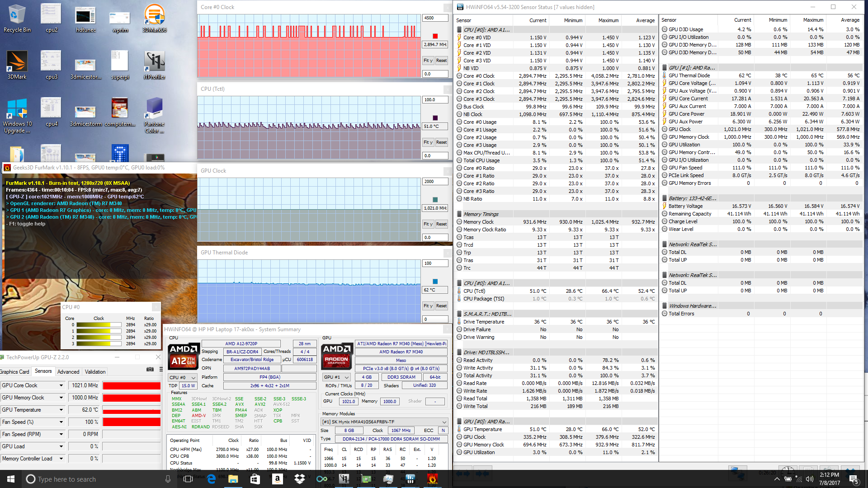Open the Memory Modules selection dropdown
This screenshot has height=488, width=868.
[x=384, y=422]
